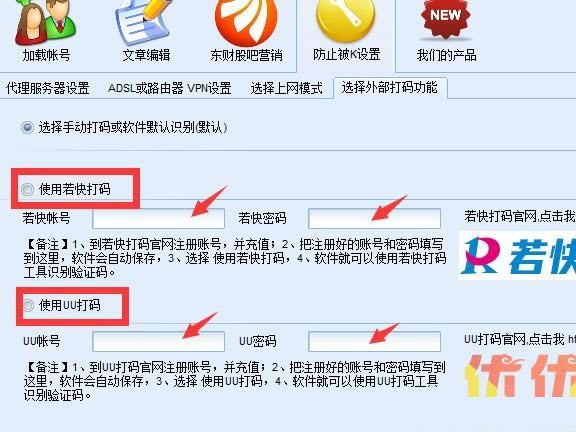The image size is (576, 432).
Task: Click the 优优 UU logo image
Action: (x=520, y=375)
